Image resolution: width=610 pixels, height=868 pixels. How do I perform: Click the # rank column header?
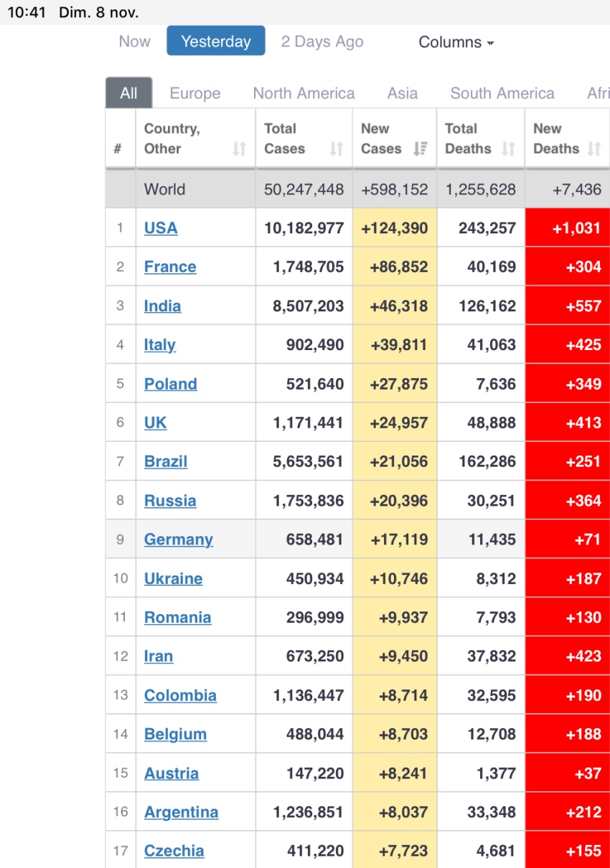tap(118, 148)
